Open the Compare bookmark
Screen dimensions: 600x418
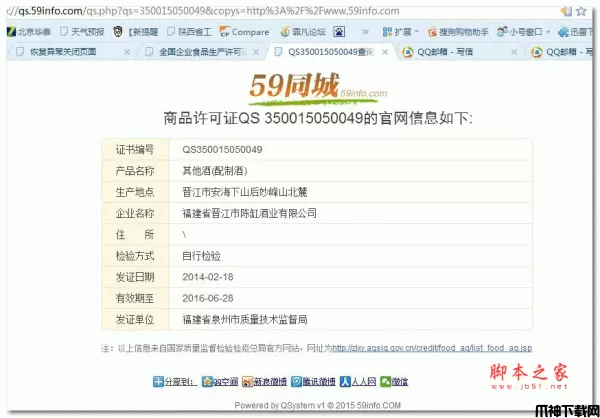point(244,32)
